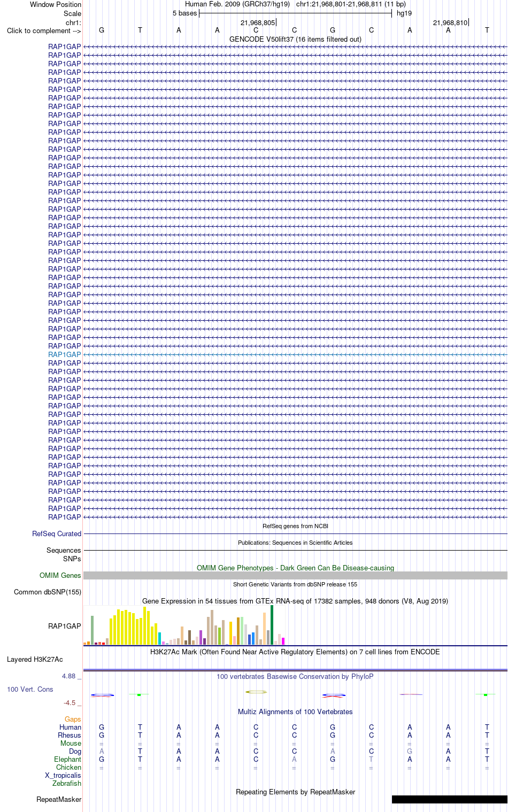Screen dimensions: 508x812
Task: Select the 'Scale' label
Action: [72, 13]
